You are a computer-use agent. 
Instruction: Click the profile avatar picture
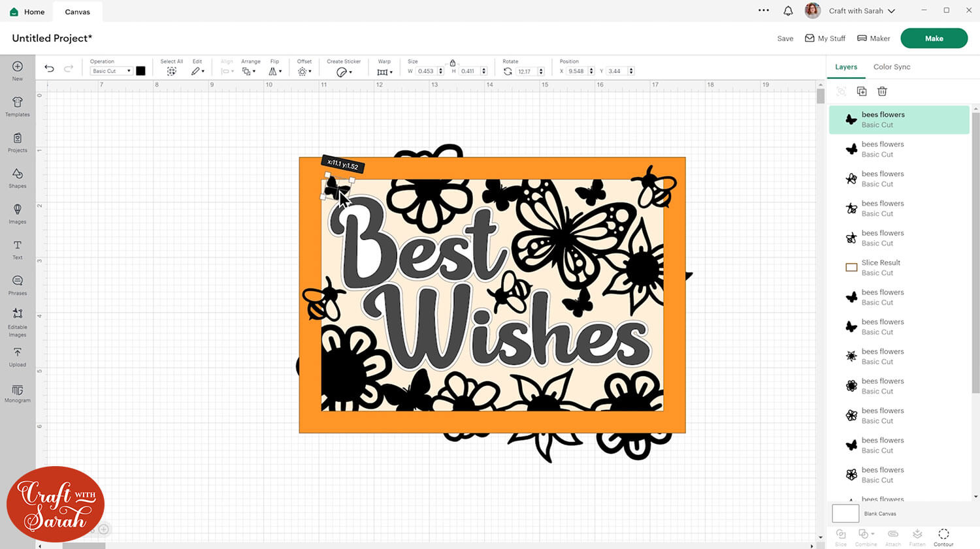pyautogui.click(x=813, y=10)
